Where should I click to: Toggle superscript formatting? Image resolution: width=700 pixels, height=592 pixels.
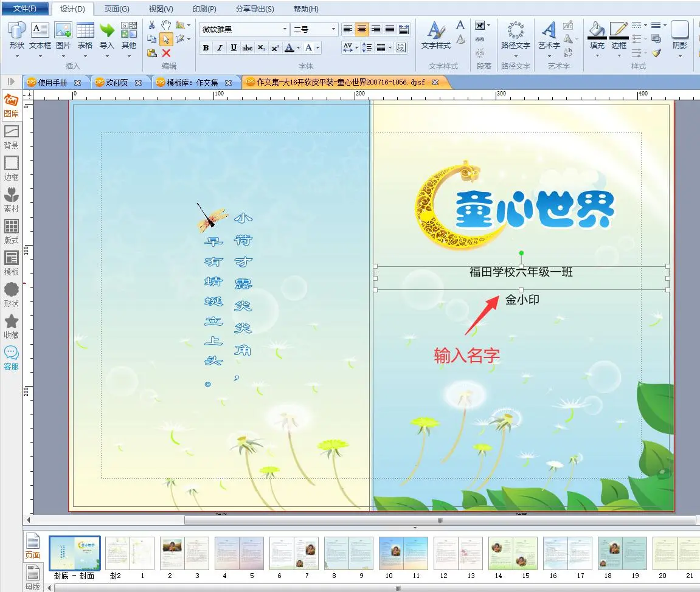coord(275,48)
